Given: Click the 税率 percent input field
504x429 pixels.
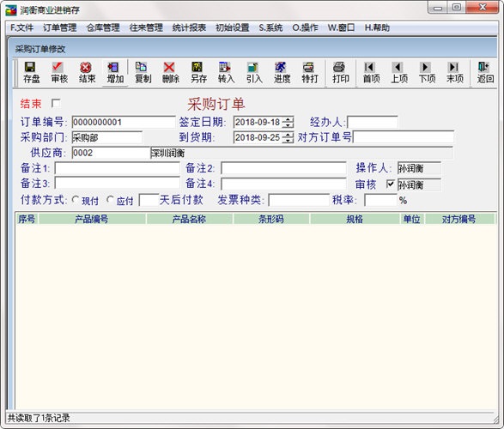Looking at the screenshot, I should tap(380, 200).
